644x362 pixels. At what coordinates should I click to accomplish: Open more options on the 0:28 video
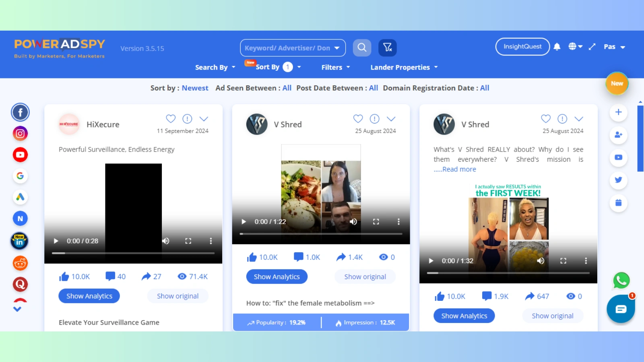pyautogui.click(x=211, y=241)
